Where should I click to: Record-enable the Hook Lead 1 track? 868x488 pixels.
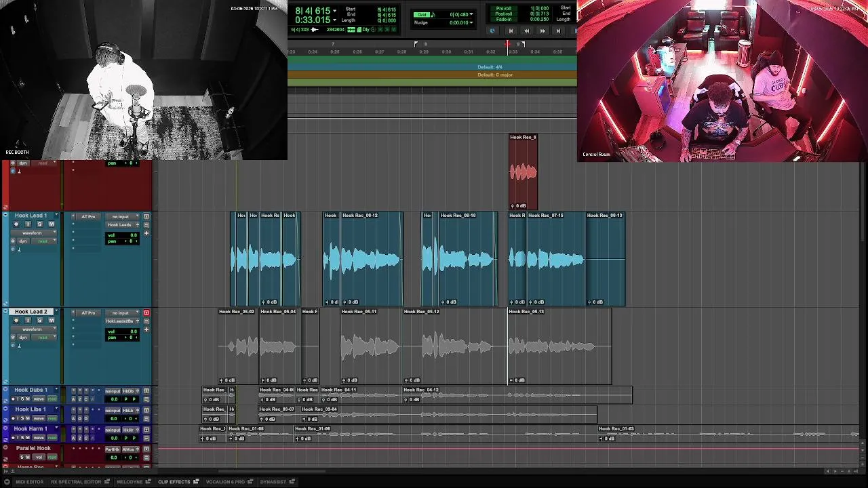(x=16, y=224)
